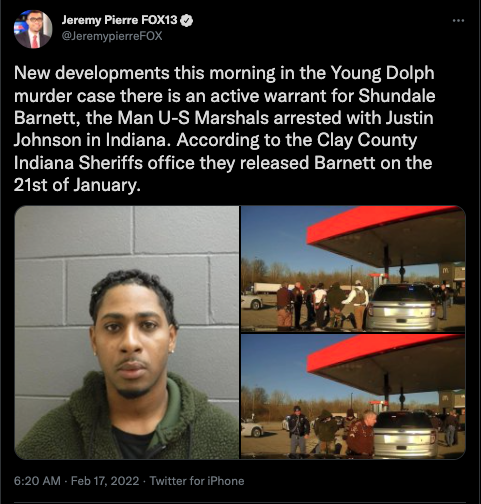Click the Feb 17, 2022 date
Viewport: 481px width, 504px height.
[x=105, y=481]
